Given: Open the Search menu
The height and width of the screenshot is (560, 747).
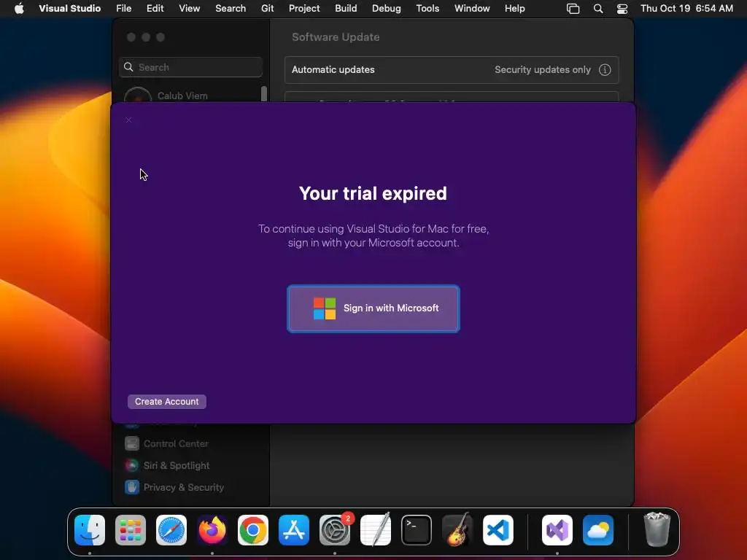Looking at the screenshot, I should click(x=231, y=8).
